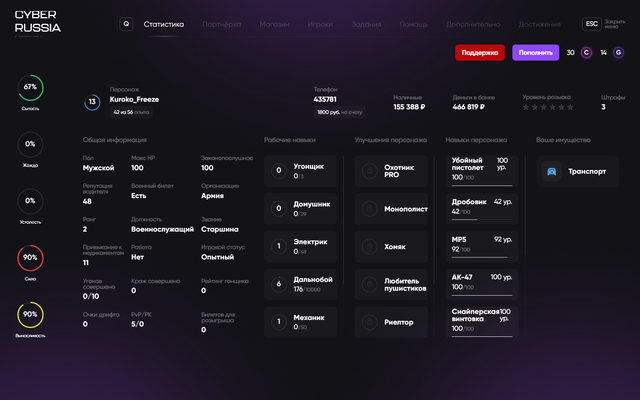
Task: Select the Дробовик skill card
Action: tap(482, 209)
